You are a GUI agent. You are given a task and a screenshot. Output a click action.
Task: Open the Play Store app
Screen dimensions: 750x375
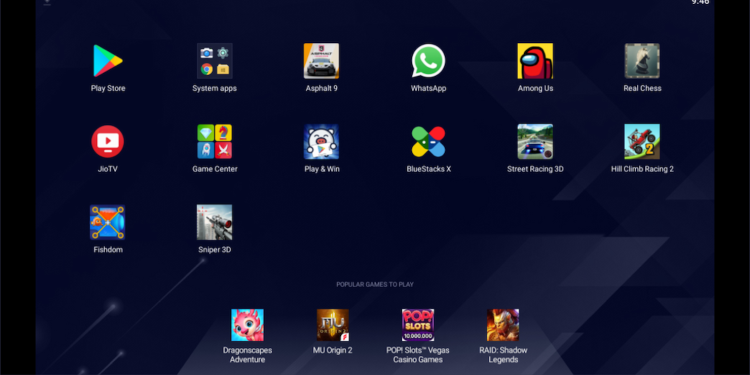tap(108, 61)
